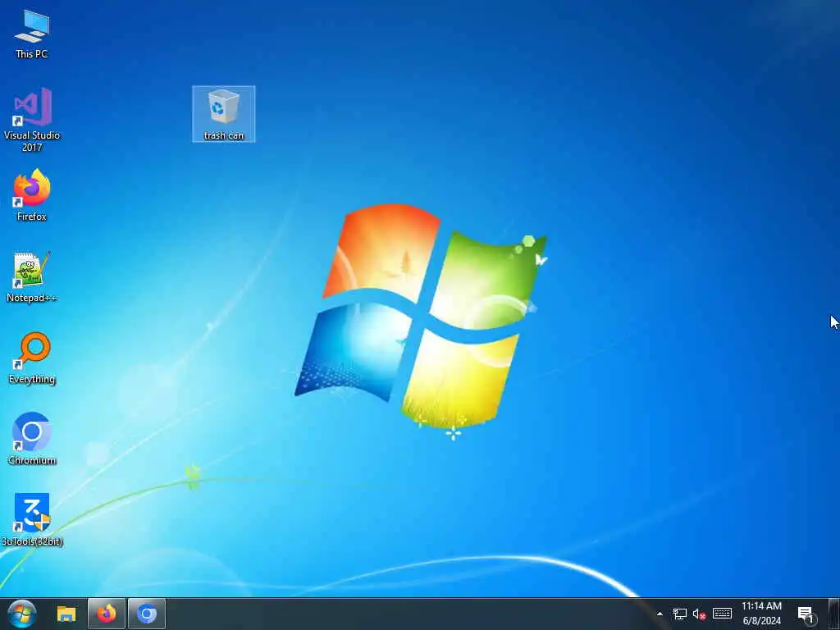
Task: Open the Start menu orb
Action: click(22, 614)
